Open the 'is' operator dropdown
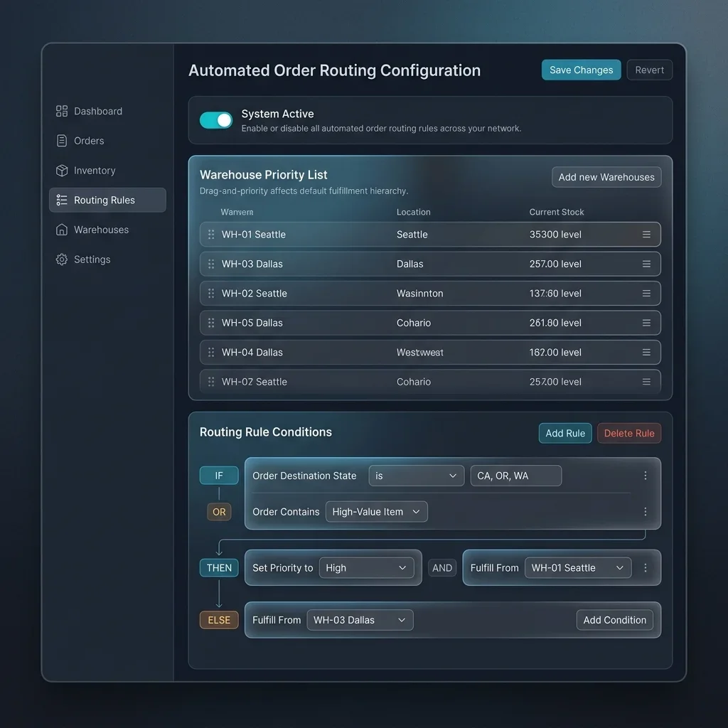The width and height of the screenshot is (728, 728). coord(417,476)
